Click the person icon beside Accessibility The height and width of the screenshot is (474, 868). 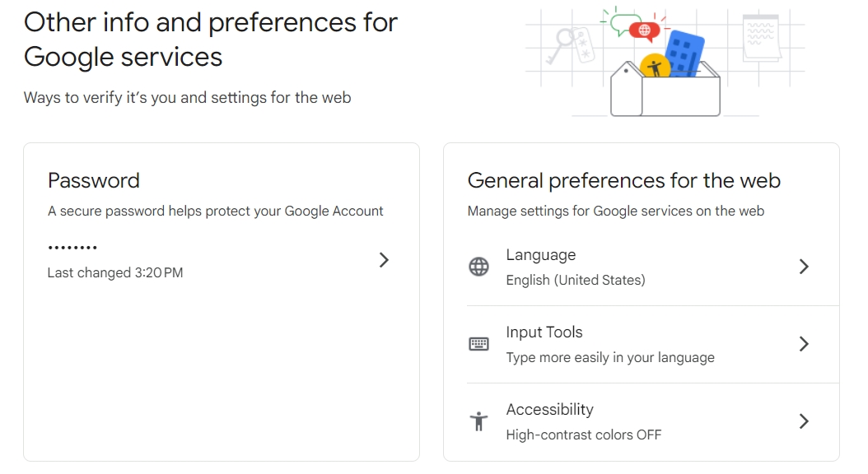point(478,421)
